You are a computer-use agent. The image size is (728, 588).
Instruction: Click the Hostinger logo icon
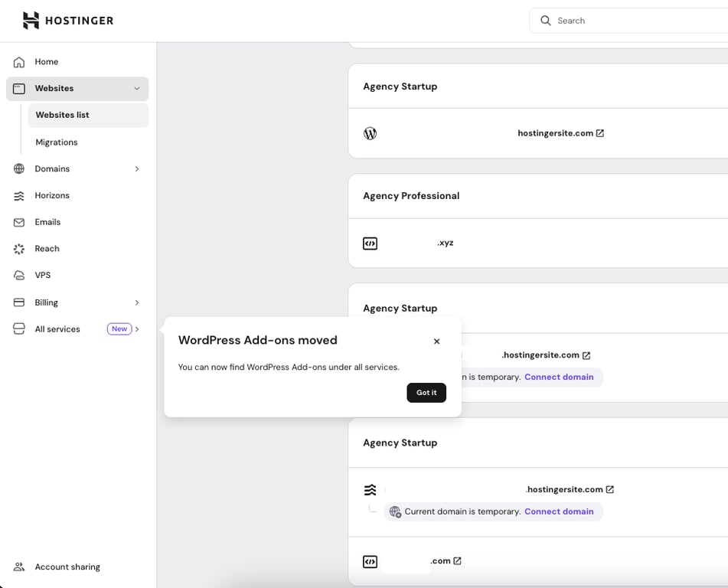(x=31, y=21)
